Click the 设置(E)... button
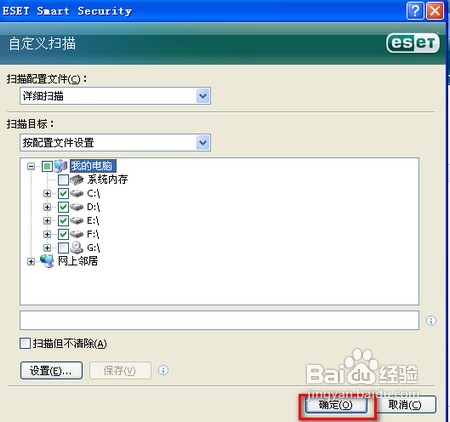450x422 pixels. point(51,370)
